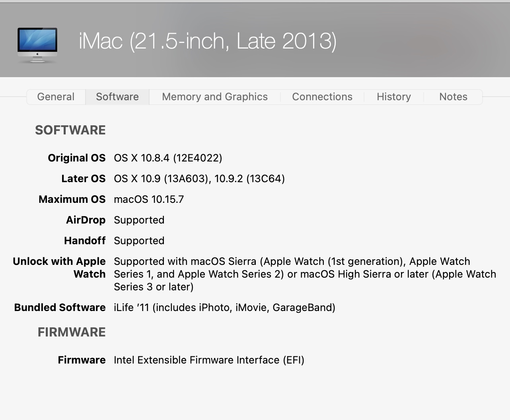This screenshot has height=420, width=510.
Task: Click the Maximum OS field label
Action: [72, 199]
